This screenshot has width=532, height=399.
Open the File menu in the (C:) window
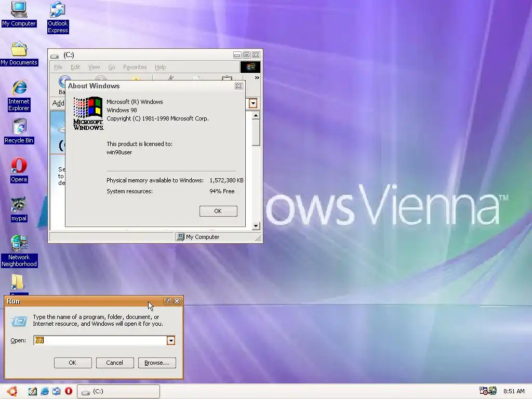[x=58, y=67]
